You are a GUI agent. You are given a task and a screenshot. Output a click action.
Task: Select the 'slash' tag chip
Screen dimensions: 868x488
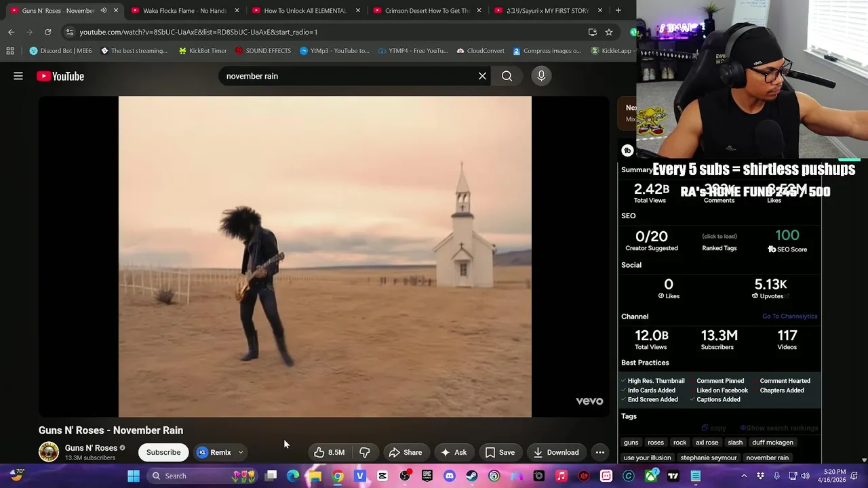735,443
